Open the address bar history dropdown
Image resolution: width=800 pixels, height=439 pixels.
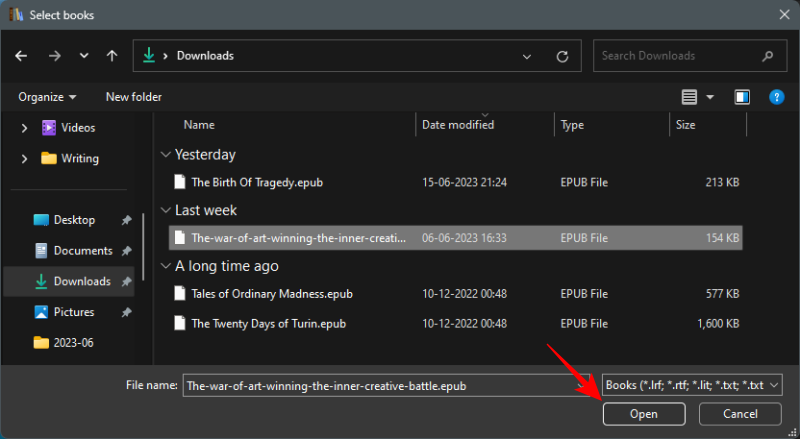point(530,56)
